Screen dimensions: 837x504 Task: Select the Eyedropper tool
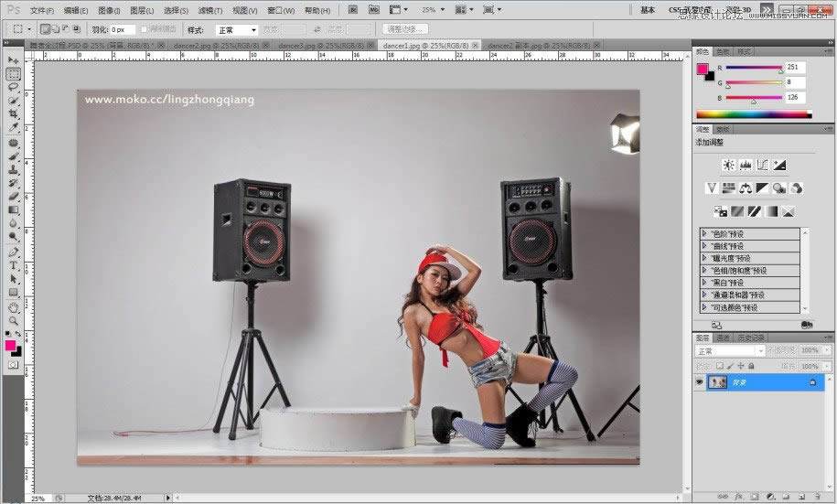coord(13,127)
